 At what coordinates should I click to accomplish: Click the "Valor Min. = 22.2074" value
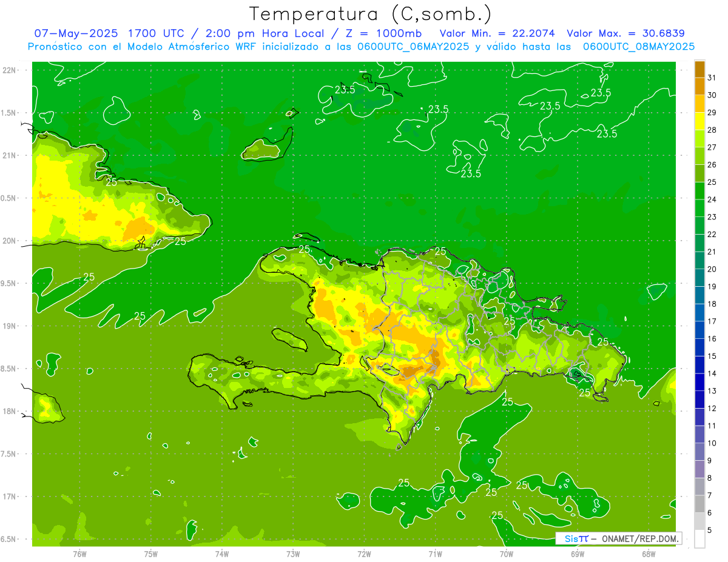(x=497, y=33)
